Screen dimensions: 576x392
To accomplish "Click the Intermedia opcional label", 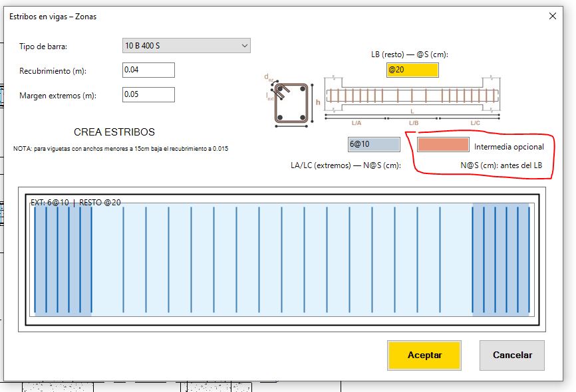I will (x=509, y=147).
